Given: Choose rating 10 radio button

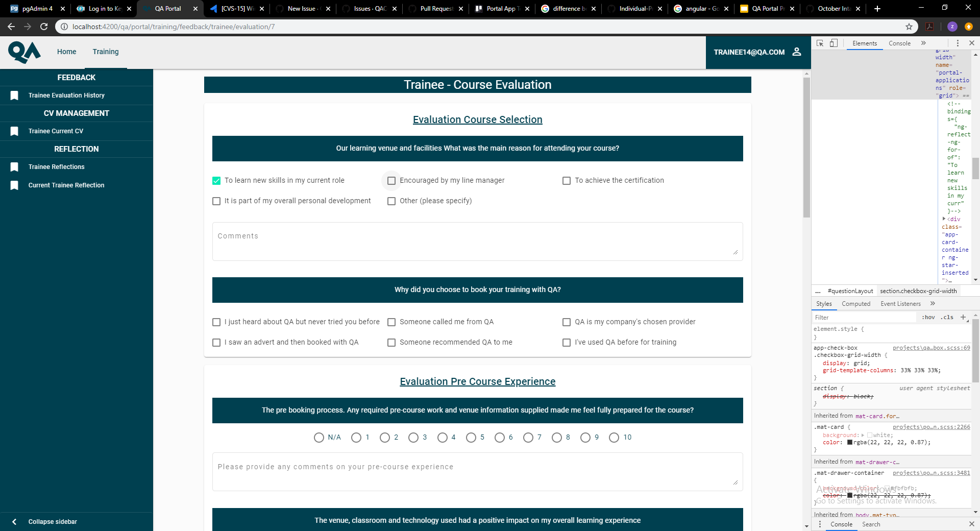Looking at the screenshot, I should click(614, 438).
